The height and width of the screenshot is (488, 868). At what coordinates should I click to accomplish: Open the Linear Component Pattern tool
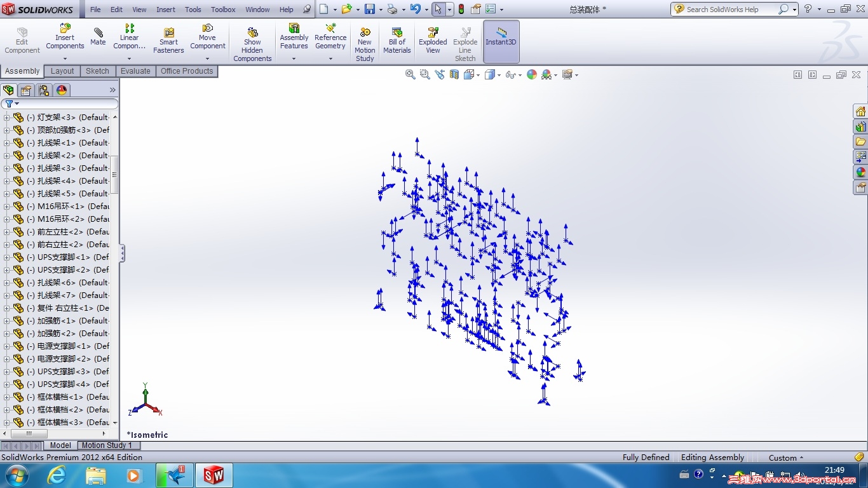[x=130, y=37]
